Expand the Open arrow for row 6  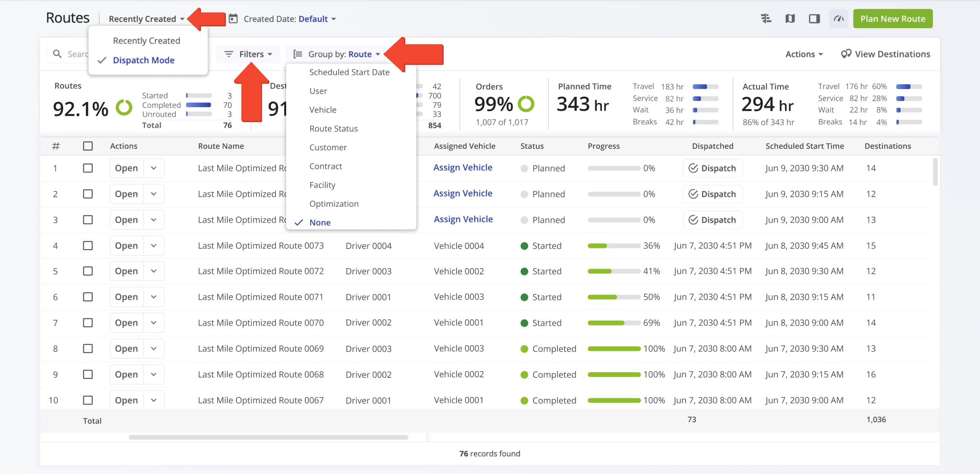pos(154,297)
